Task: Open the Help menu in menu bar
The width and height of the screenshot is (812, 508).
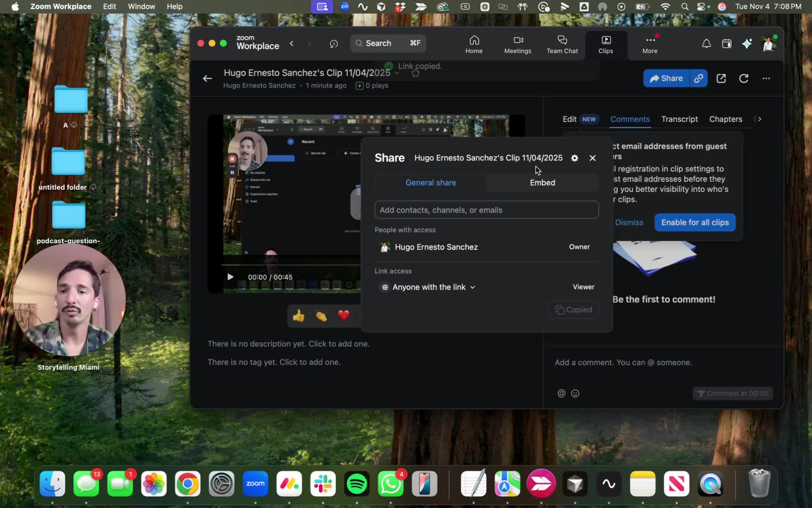Action: pos(174,6)
